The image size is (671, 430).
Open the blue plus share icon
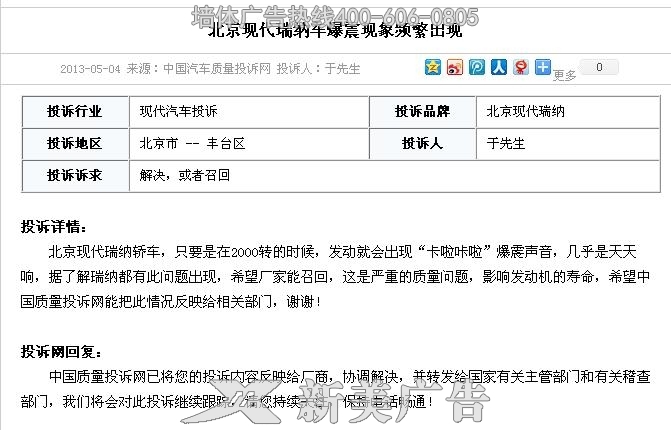(x=543, y=67)
